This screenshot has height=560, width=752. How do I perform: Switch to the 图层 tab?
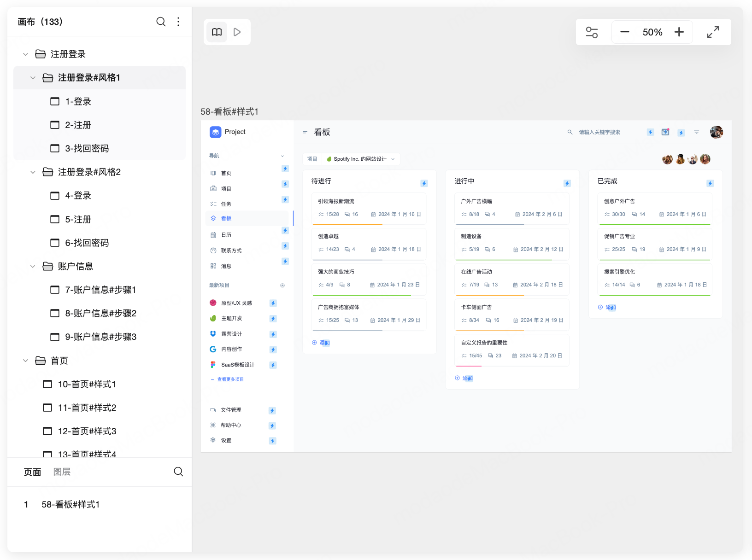pos(62,472)
